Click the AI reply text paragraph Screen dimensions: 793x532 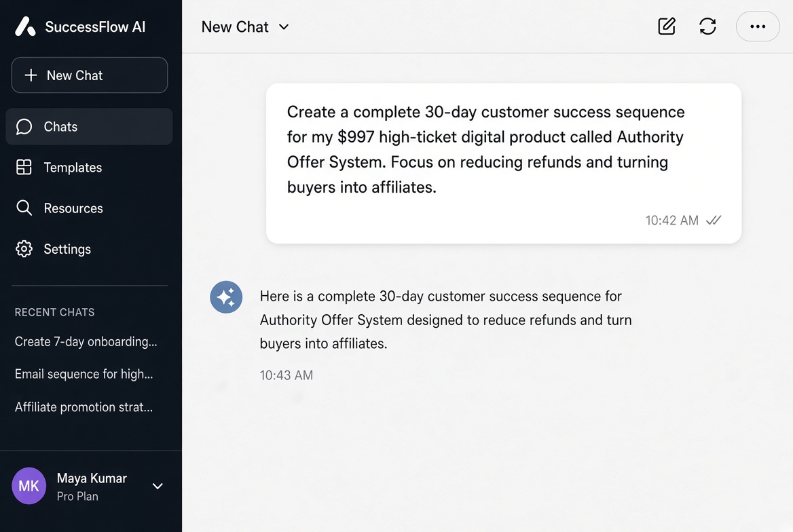pyautogui.click(x=445, y=320)
